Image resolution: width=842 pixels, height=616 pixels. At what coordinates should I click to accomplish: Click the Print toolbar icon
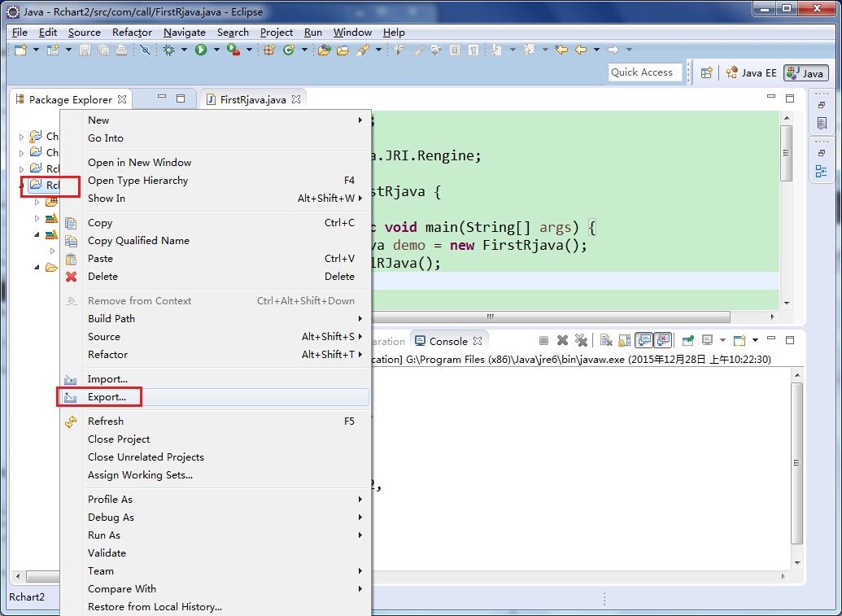coord(121,50)
